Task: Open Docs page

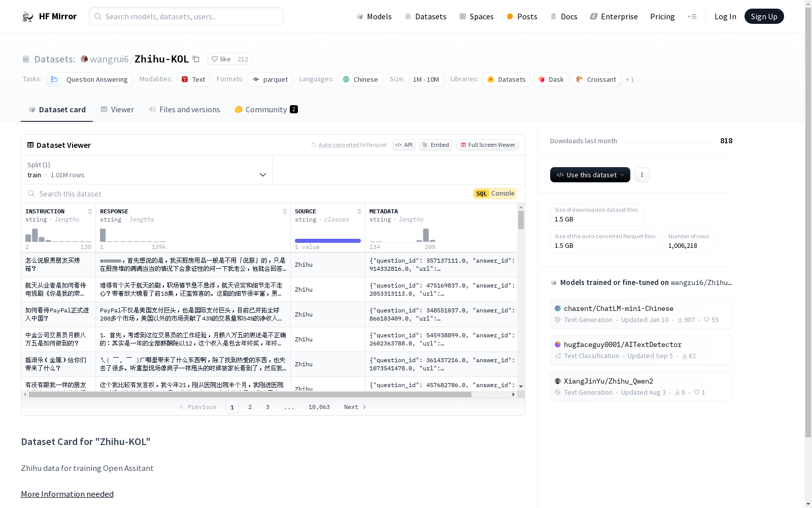Action: tap(564, 17)
